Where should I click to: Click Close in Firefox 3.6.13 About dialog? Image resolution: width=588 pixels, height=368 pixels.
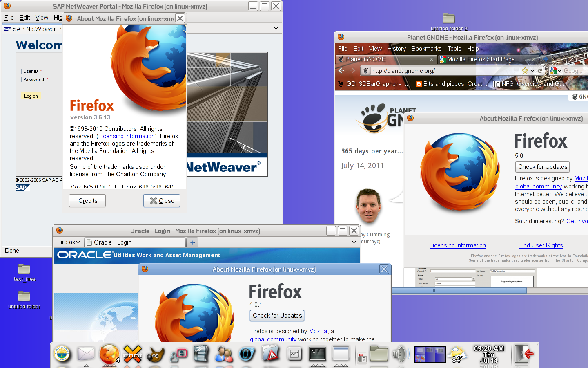[162, 201]
